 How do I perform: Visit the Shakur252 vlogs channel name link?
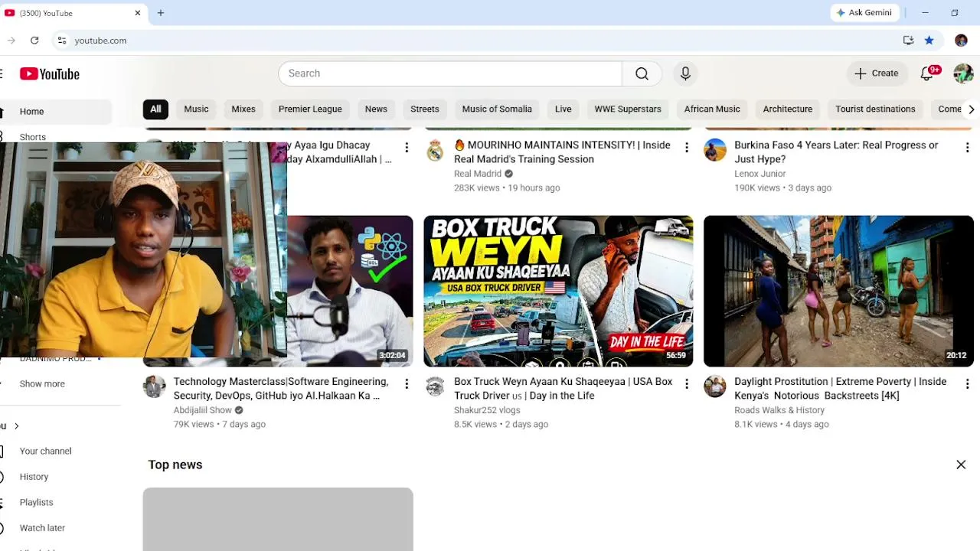point(487,410)
